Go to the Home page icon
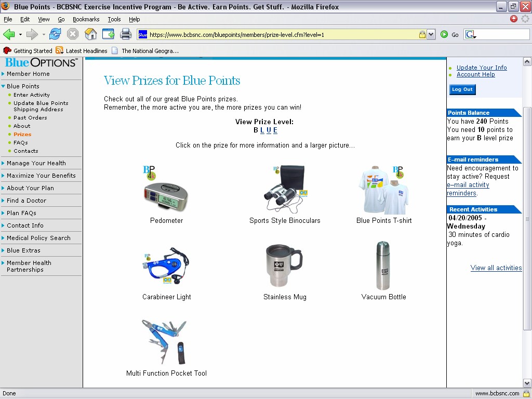Viewport: 532px width, 399px height. [90, 34]
